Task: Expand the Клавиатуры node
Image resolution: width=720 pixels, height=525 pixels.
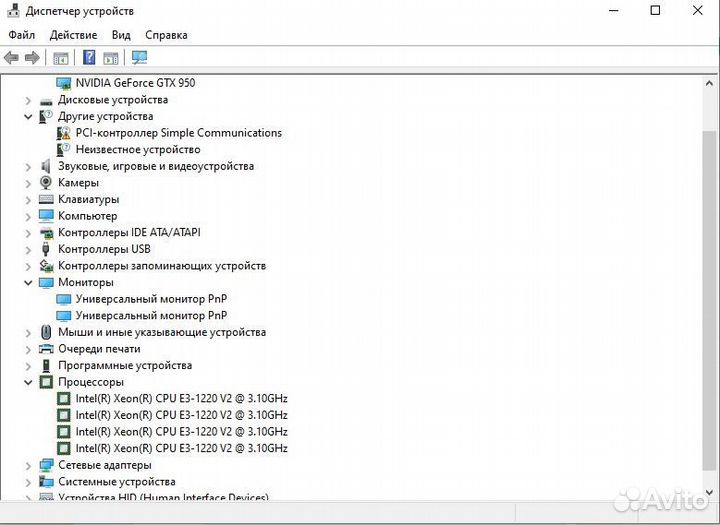Action: [28, 200]
